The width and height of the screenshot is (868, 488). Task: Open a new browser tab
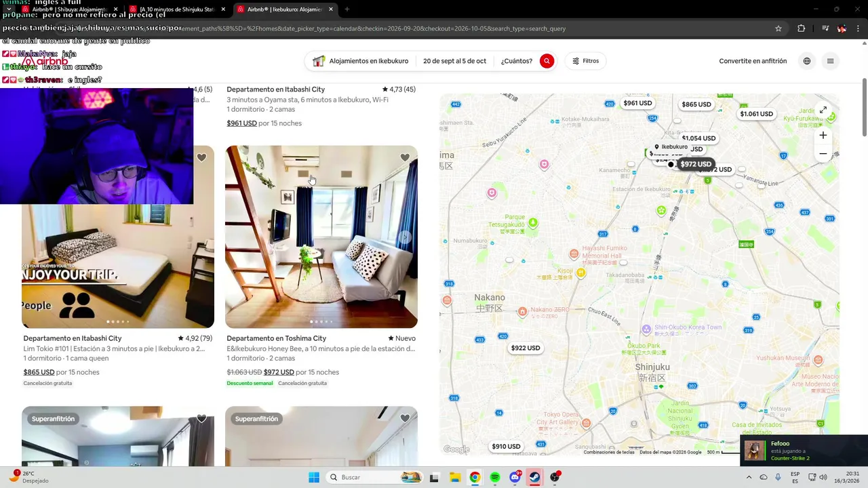(347, 9)
